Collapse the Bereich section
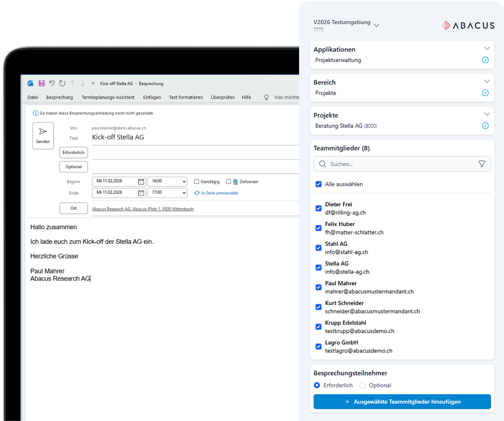Screen dimensions: 504x421 coord(487,81)
